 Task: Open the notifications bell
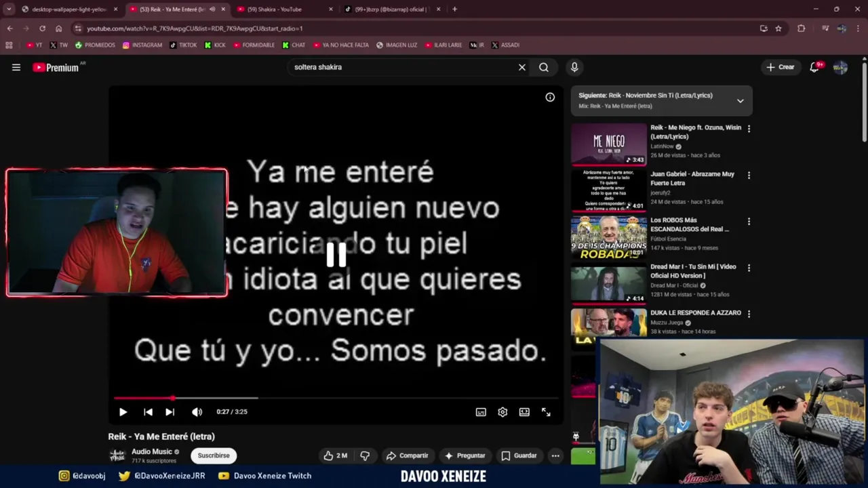[814, 67]
